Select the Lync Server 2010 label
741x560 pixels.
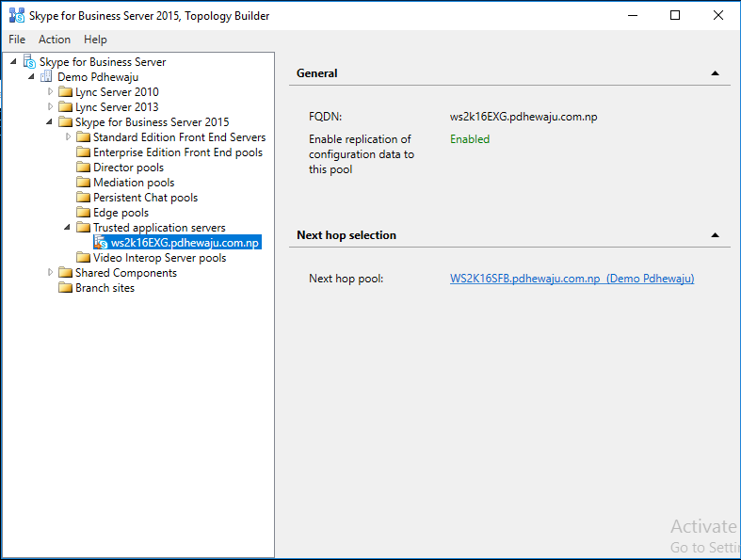pyautogui.click(x=117, y=92)
